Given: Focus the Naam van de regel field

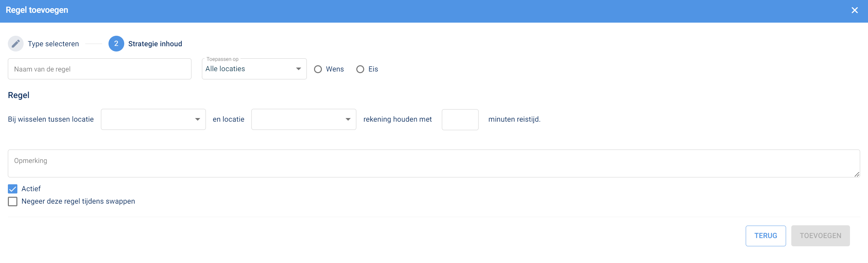Looking at the screenshot, I should pyautogui.click(x=100, y=69).
